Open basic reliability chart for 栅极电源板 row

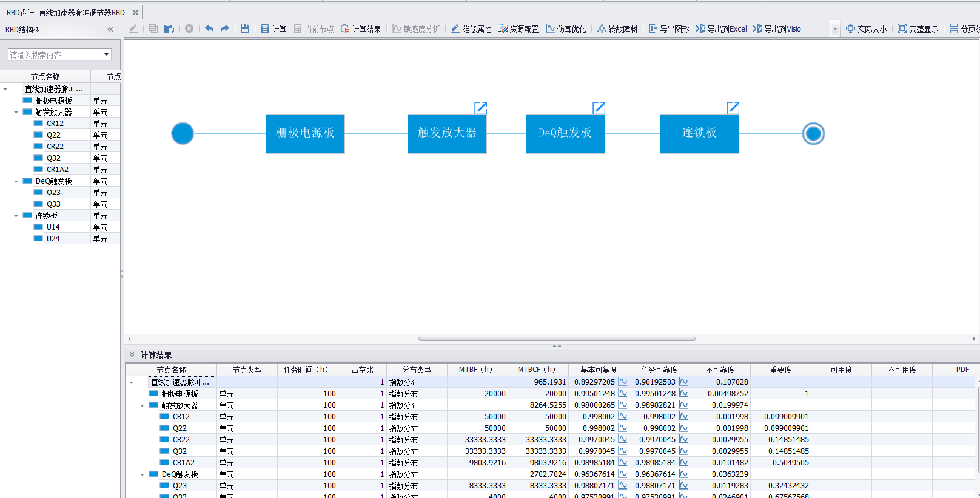click(622, 393)
